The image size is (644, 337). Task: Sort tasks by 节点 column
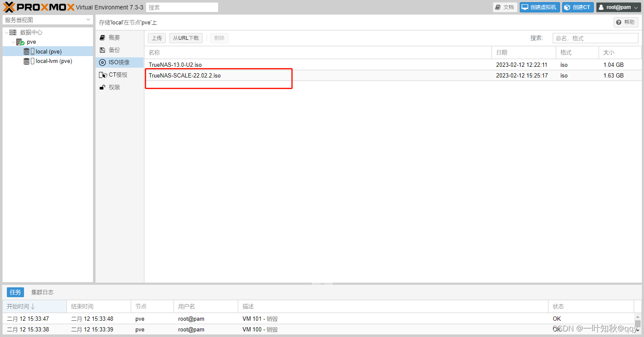(152, 306)
